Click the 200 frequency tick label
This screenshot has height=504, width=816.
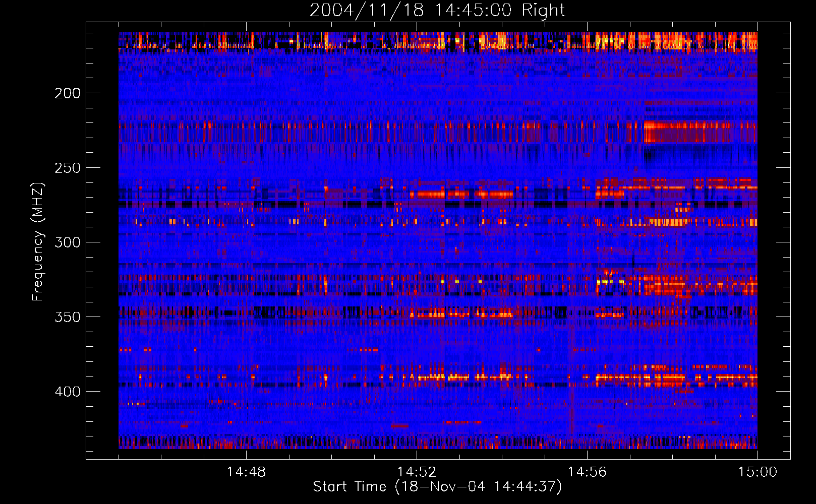[x=68, y=93]
